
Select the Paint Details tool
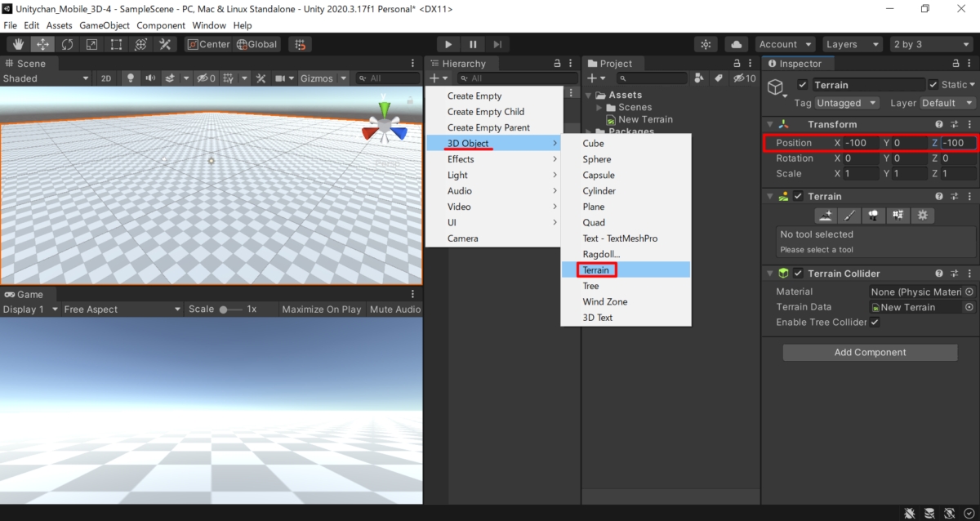coord(898,216)
